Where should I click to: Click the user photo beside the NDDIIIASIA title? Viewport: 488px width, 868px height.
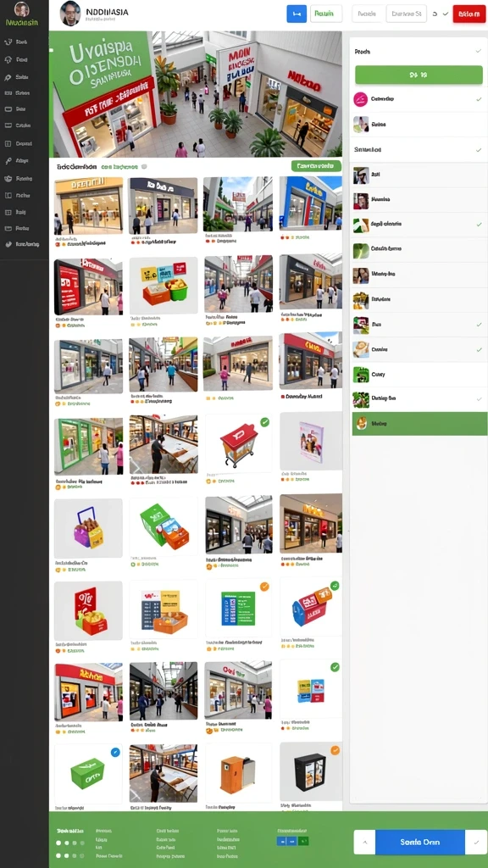(69, 14)
